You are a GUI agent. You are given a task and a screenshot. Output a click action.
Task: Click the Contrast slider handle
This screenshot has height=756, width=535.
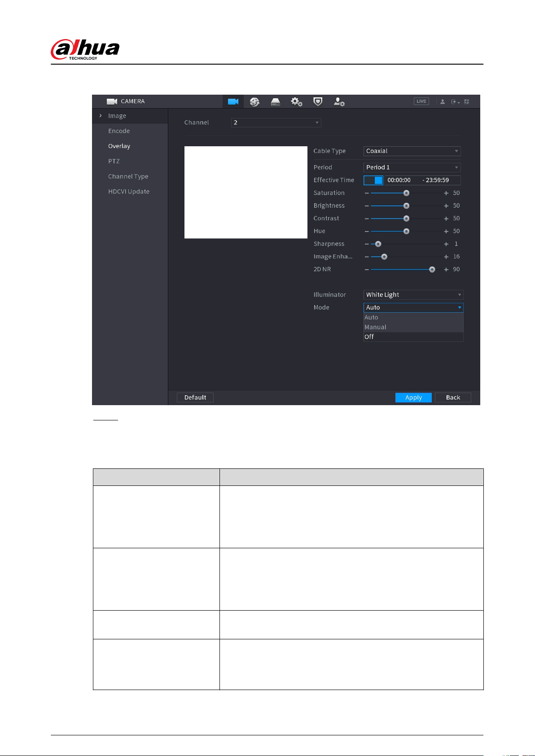click(406, 218)
